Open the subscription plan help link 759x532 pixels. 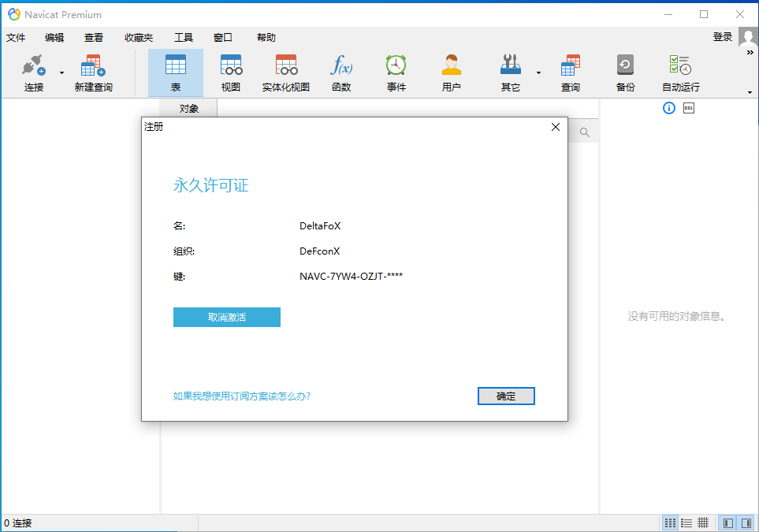click(x=241, y=396)
